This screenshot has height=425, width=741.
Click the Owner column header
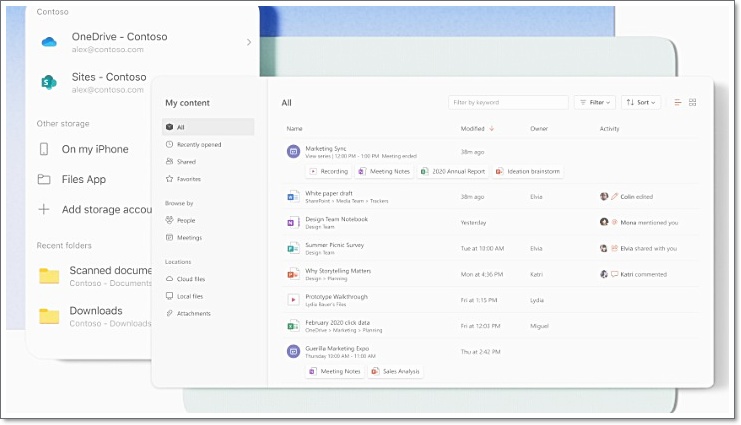(539, 129)
